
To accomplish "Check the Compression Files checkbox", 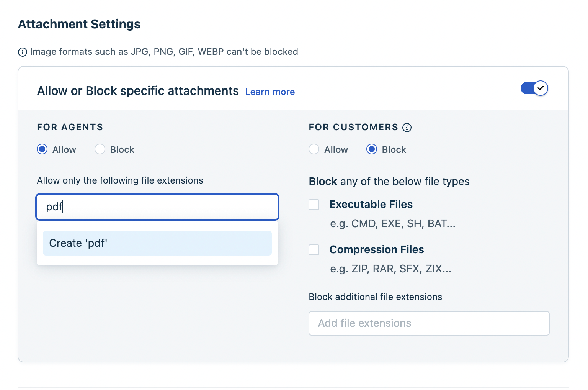I will coord(314,250).
